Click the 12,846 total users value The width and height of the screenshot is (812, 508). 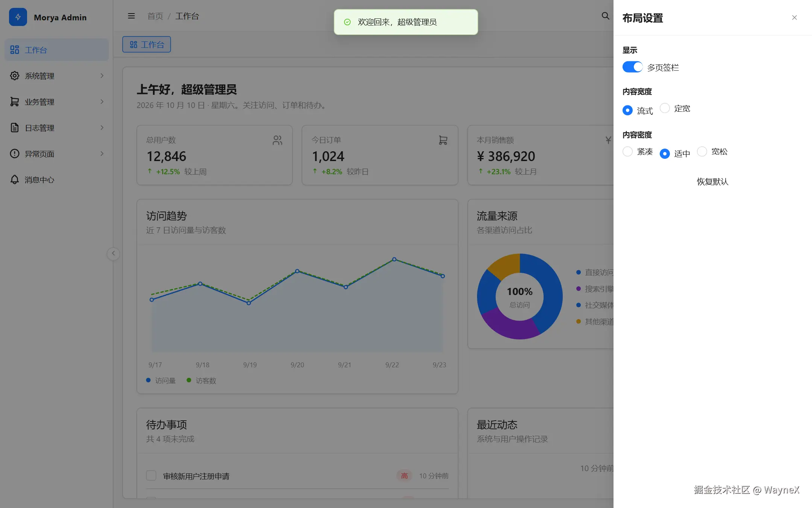[166, 156]
